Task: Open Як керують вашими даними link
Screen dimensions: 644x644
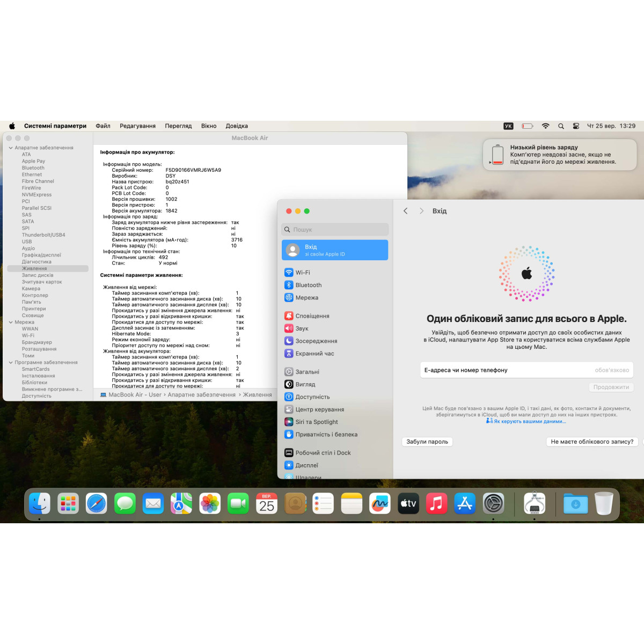Action: [x=530, y=421]
